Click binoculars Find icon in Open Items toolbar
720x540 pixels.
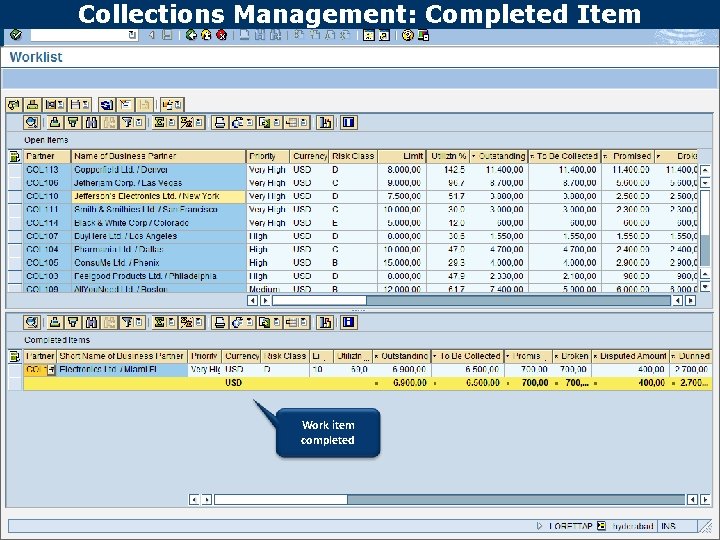[91, 123]
